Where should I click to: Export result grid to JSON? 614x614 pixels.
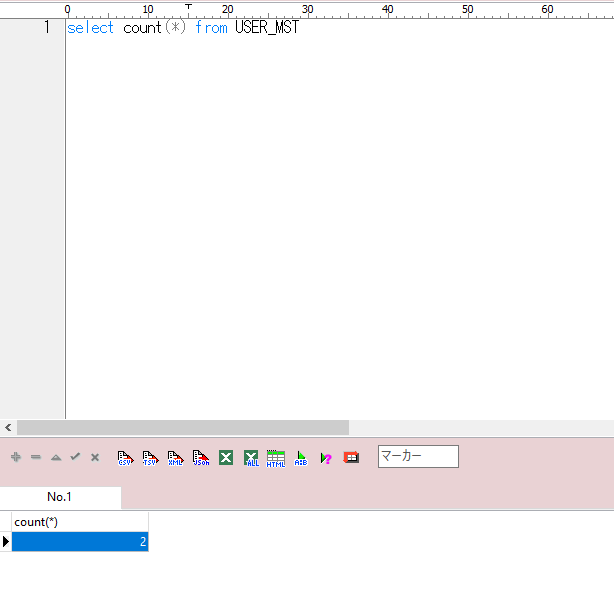201,458
